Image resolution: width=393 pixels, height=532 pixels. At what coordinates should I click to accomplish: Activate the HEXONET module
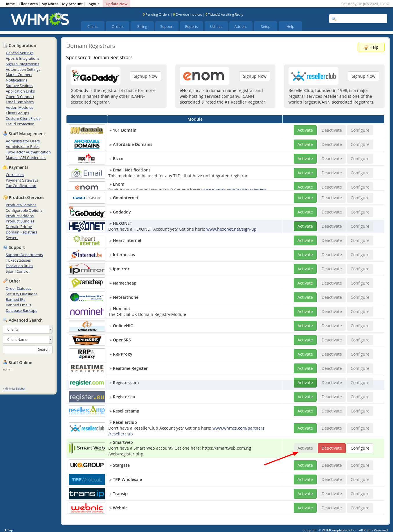305,226
